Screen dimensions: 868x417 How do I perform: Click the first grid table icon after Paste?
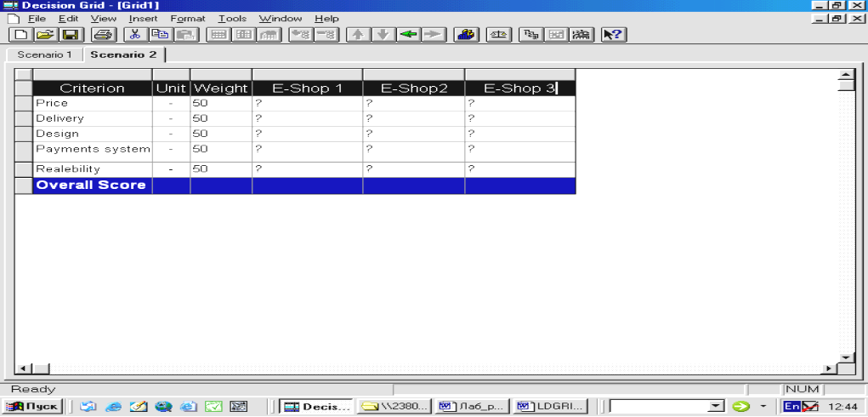click(218, 35)
